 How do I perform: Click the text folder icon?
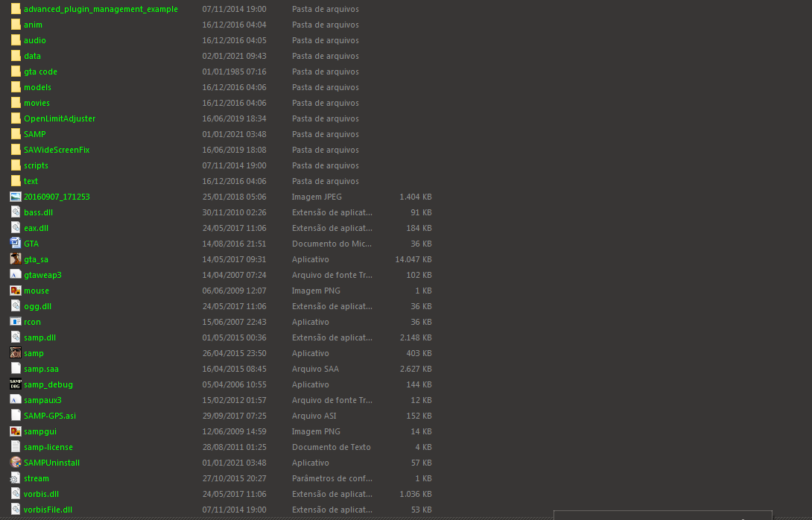click(x=16, y=181)
